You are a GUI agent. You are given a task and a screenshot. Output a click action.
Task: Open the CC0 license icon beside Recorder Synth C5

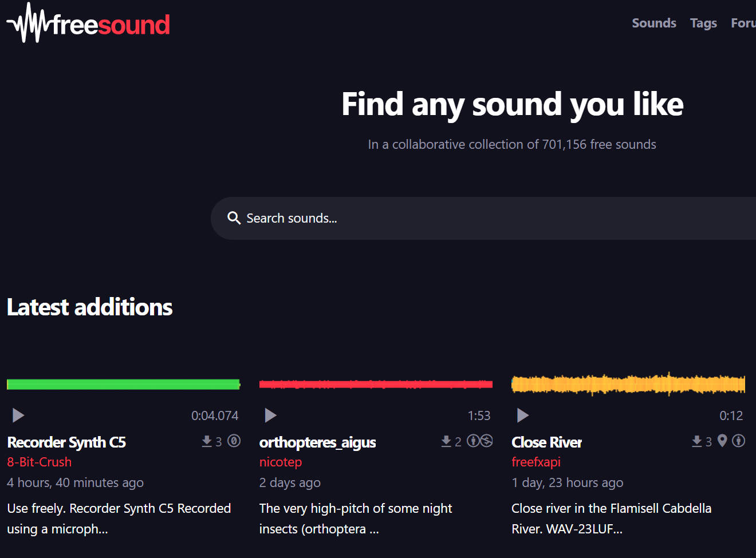(234, 441)
